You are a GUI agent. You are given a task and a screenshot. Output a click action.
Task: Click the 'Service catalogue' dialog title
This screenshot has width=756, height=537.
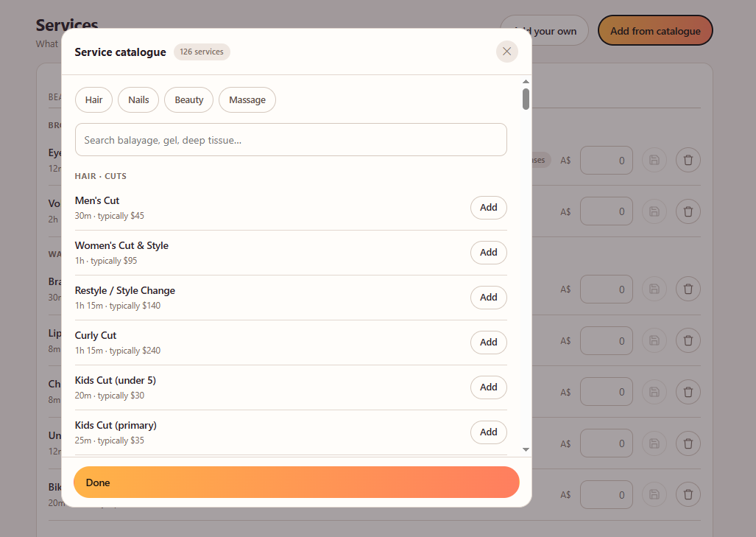(x=120, y=52)
